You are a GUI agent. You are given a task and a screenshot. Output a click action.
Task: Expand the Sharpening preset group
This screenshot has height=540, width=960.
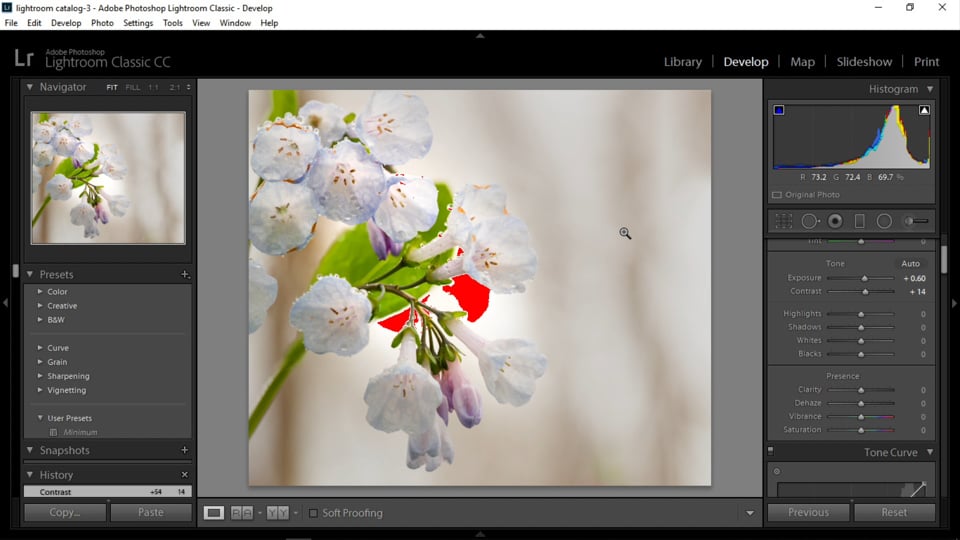point(40,376)
